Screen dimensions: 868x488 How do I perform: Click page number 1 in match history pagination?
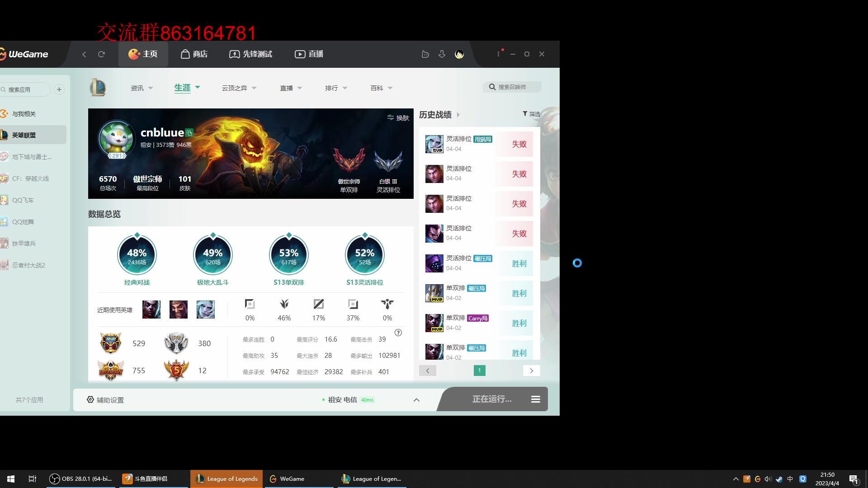click(479, 370)
